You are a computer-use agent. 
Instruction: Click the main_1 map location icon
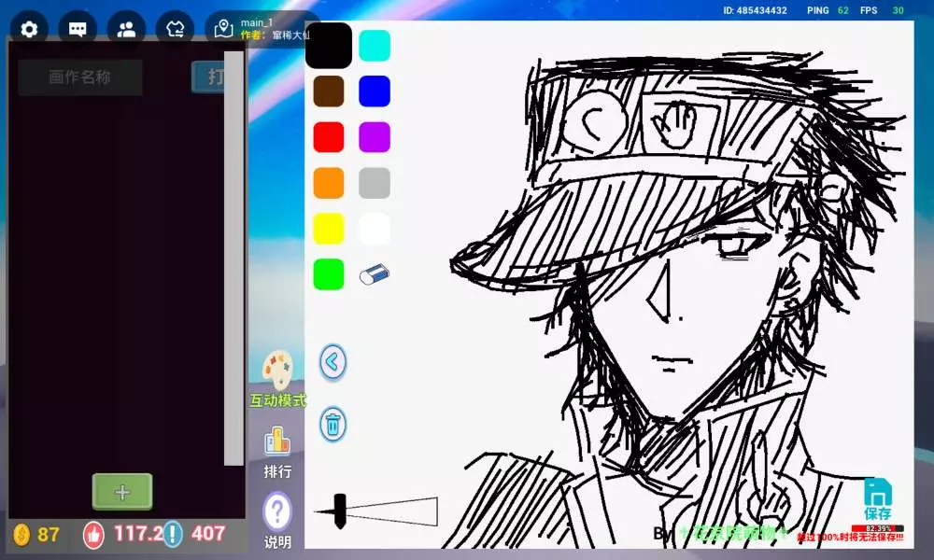pyautogui.click(x=223, y=28)
